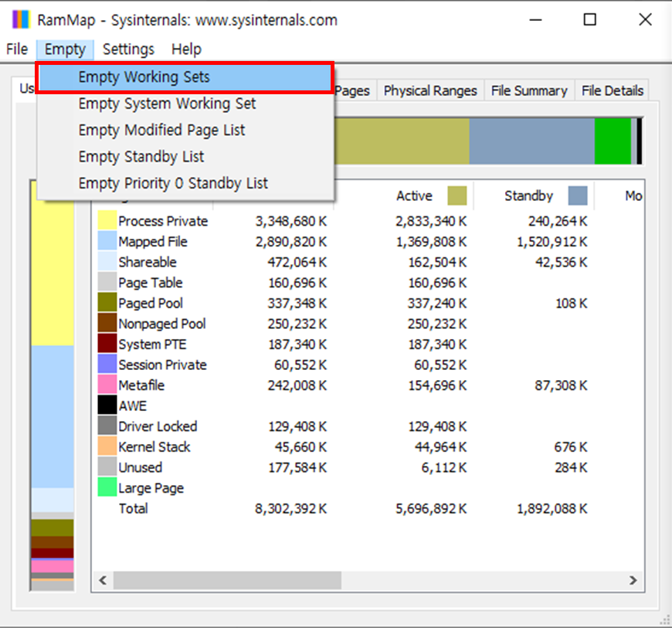This screenshot has height=628, width=672.
Task: Click the Driver Locked dark gray swatch
Action: (x=107, y=426)
